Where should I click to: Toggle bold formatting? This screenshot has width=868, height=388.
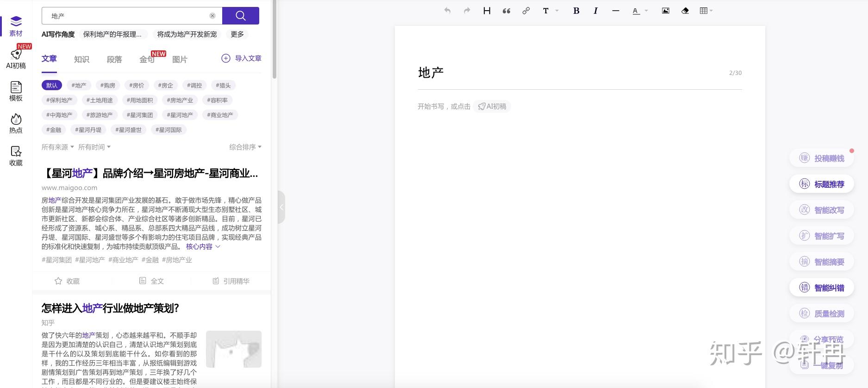(x=576, y=11)
